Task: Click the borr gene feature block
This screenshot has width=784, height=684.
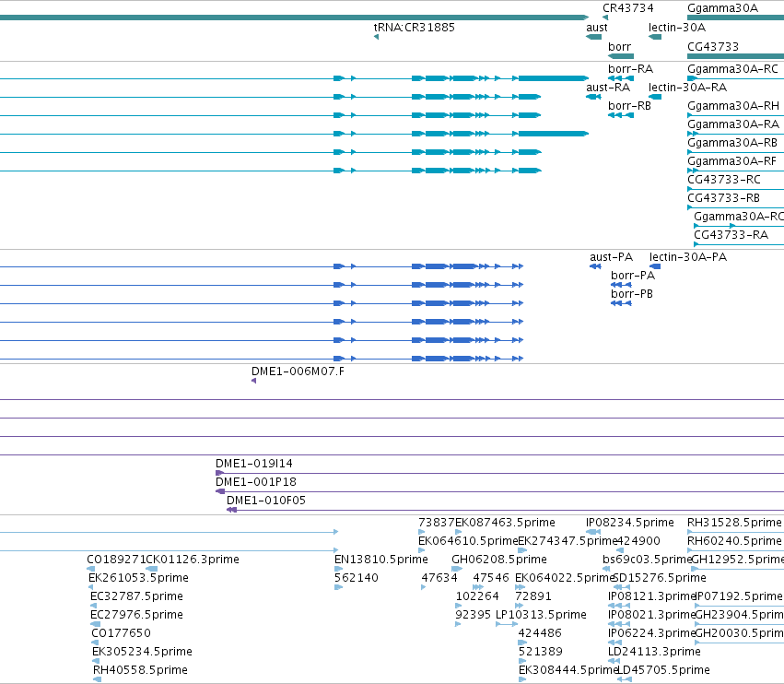Action: click(x=621, y=56)
